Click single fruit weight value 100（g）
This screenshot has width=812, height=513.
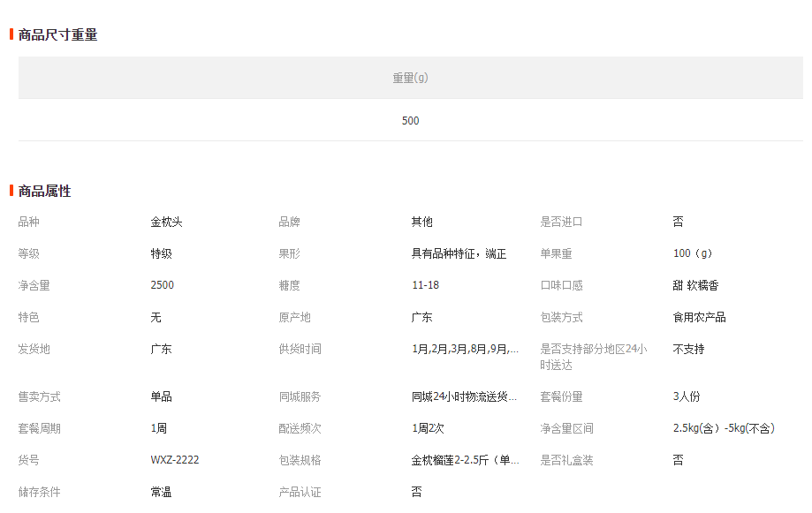692,253
